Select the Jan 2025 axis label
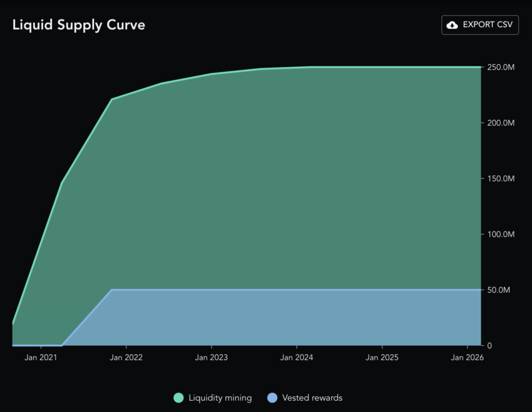This screenshot has height=412, width=532. (382, 358)
